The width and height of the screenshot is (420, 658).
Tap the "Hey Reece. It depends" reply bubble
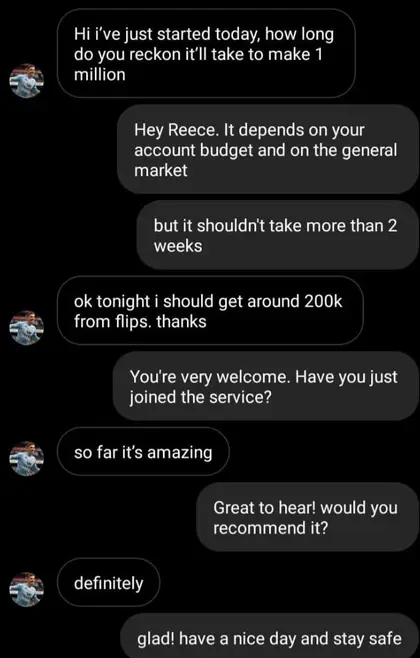[268, 149]
